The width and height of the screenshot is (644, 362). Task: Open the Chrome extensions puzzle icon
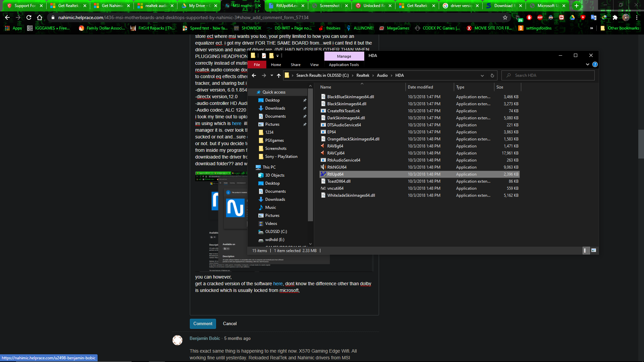tap(615, 17)
